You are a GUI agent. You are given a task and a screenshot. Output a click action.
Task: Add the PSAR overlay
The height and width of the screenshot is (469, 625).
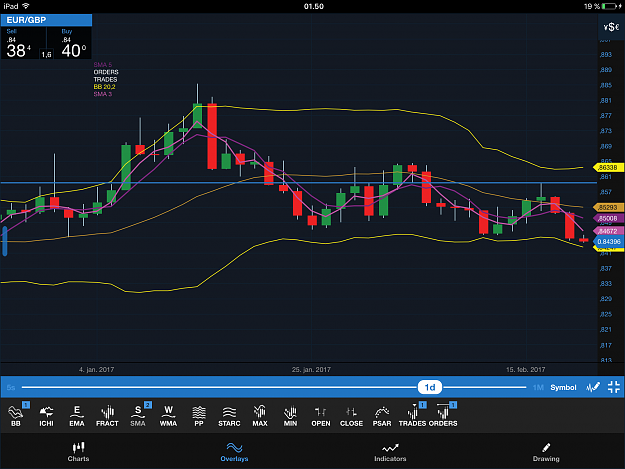click(x=382, y=416)
